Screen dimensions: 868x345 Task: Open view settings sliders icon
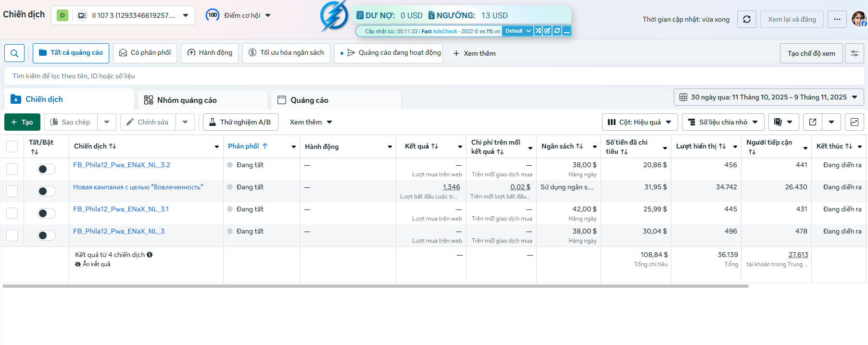click(x=855, y=53)
